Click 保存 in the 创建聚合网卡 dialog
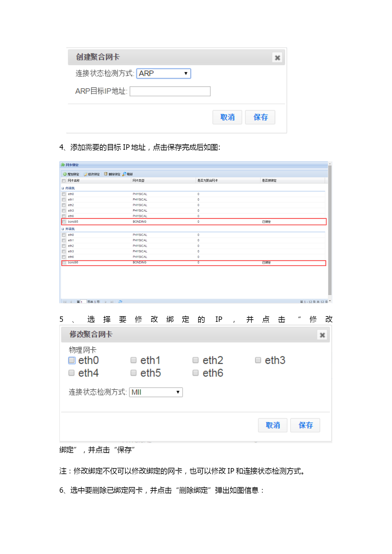 click(x=260, y=117)
